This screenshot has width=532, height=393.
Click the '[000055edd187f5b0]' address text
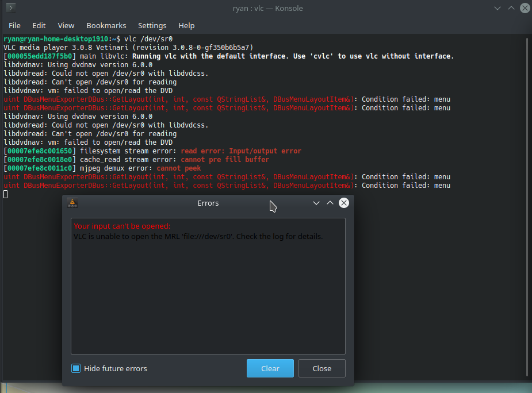coord(40,56)
